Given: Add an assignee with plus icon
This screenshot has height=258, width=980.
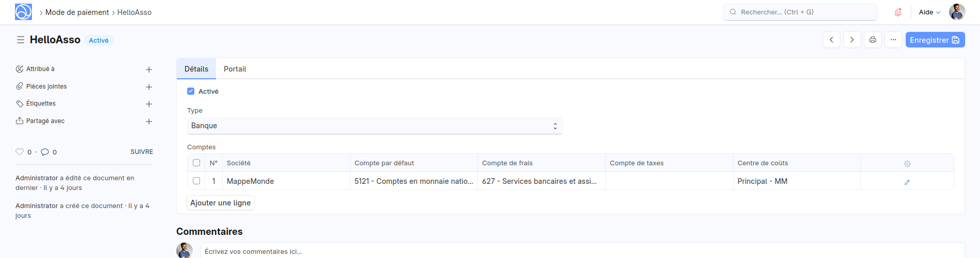Looking at the screenshot, I should [148, 70].
